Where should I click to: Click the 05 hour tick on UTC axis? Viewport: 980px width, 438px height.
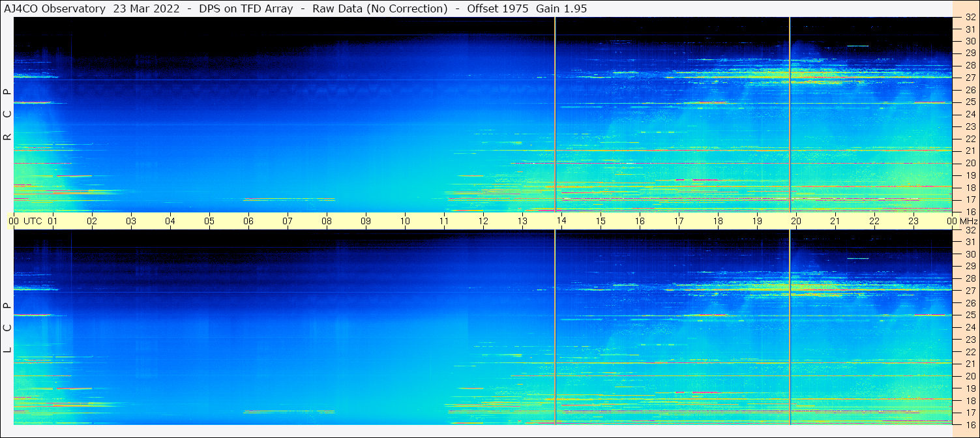click(209, 221)
